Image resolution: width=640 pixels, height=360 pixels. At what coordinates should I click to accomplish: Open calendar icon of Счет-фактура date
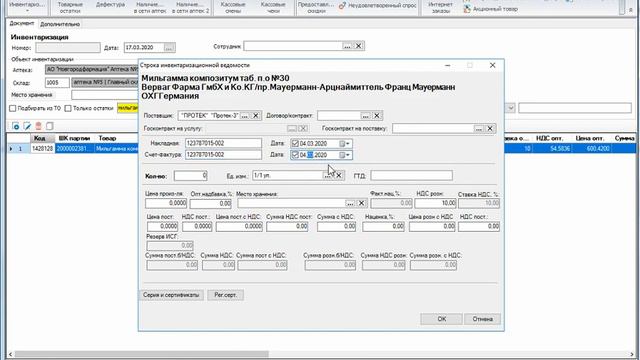pyautogui.click(x=342, y=155)
